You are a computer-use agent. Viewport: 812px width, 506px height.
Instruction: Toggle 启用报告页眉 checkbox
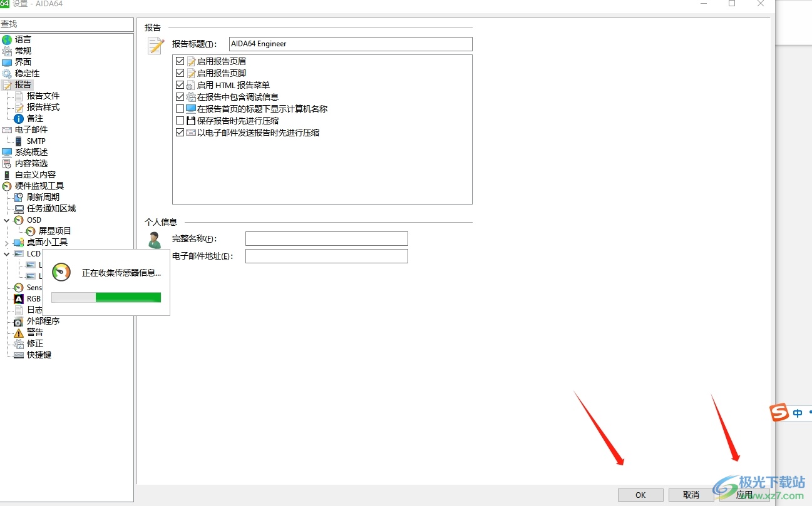coord(180,61)
